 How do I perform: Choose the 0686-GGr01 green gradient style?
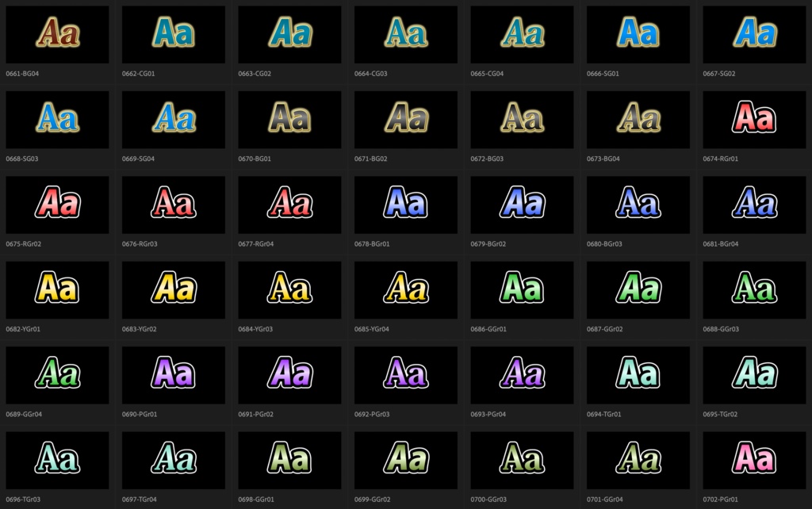[520, 289]
